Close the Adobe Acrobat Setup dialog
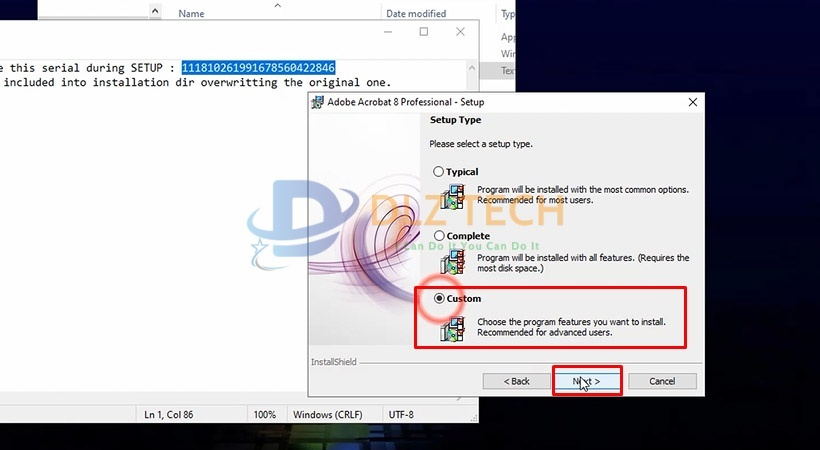 pos(692,102)
